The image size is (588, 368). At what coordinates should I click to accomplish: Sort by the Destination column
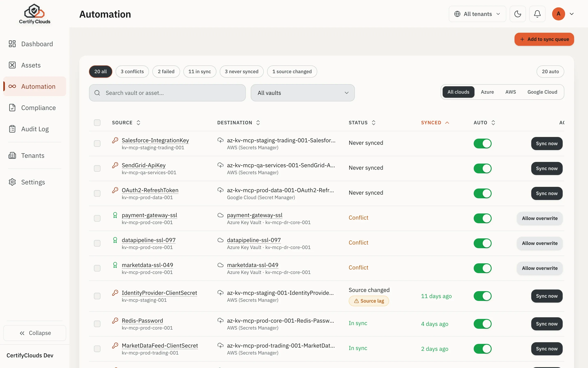pyautogui.click(x=239, y=122)
